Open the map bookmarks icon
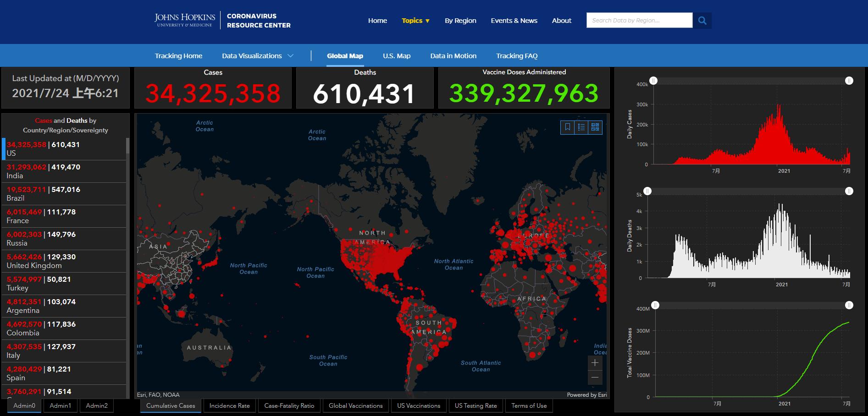The width and height of the screenshot is (868, 416). (x=568, y=127)
